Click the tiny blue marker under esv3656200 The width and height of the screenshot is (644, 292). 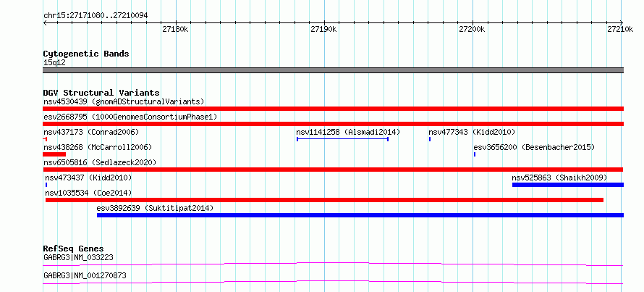pyautogui.click(x=475, y=154)
